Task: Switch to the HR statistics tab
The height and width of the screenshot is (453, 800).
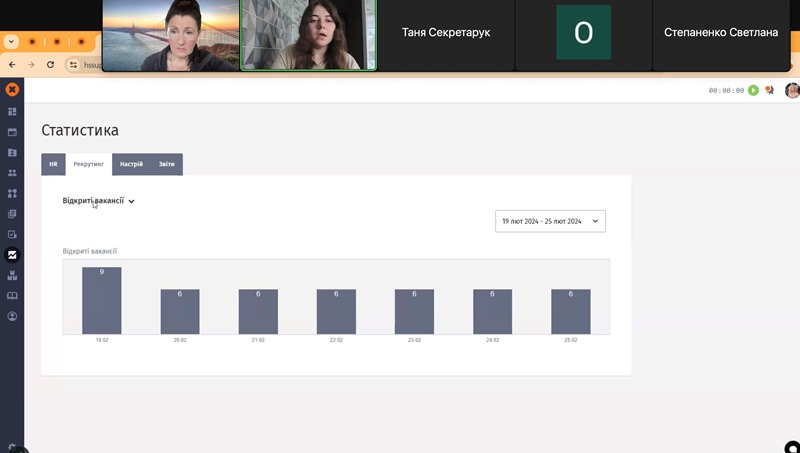Action: (53, 164)
